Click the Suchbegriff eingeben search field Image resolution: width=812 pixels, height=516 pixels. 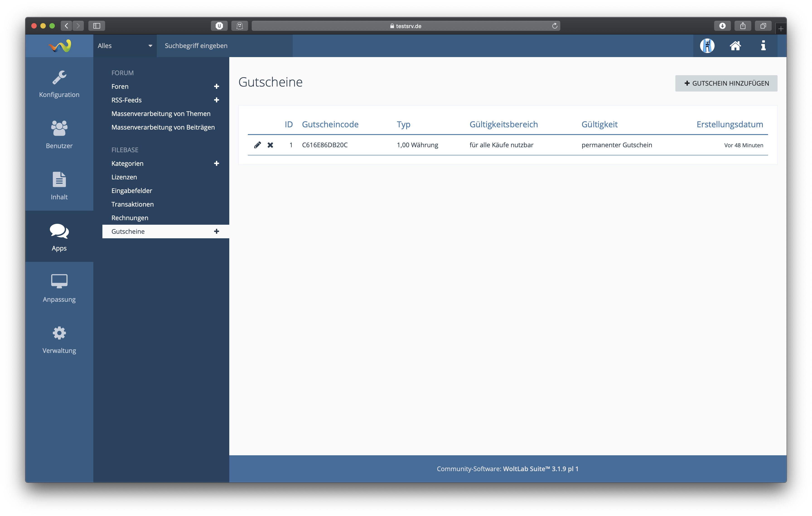pyautogui.click(x=224, y=46)
